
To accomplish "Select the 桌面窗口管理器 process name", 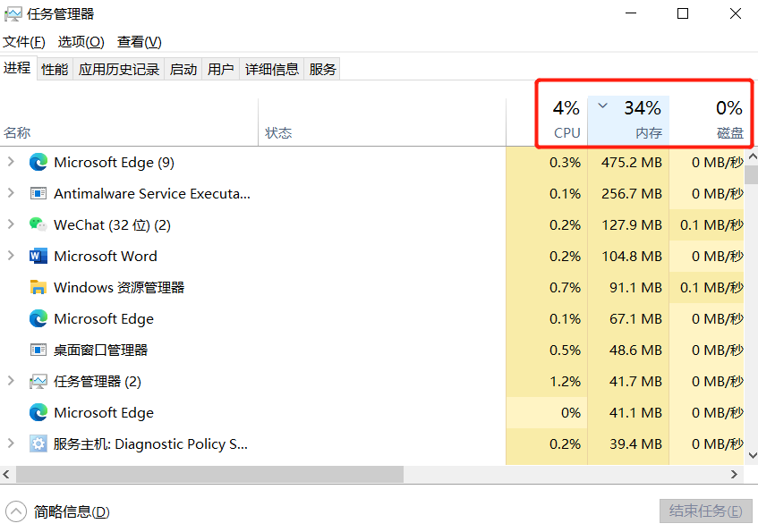I will pos(100,350).
